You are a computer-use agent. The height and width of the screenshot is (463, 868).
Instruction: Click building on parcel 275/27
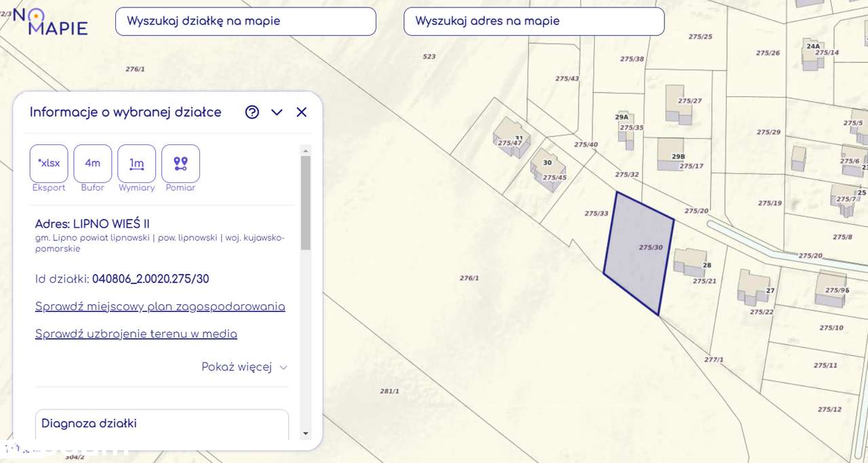coord(677,105)
